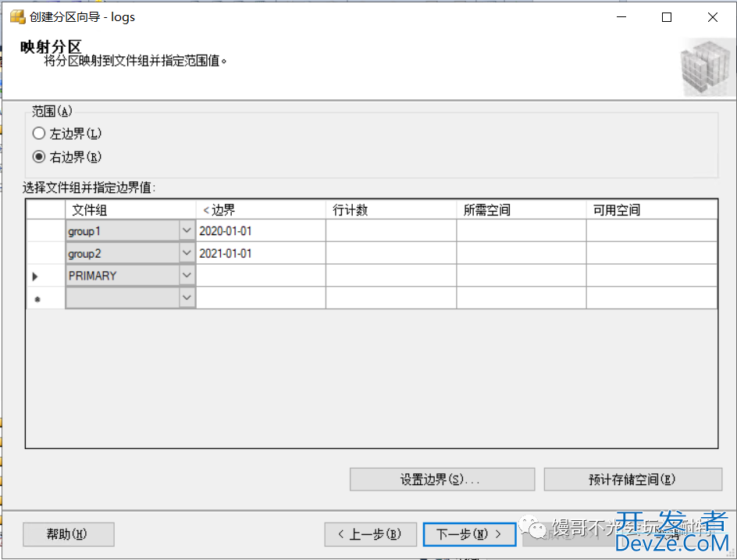Click the empty boundary cell in PRIMARY row

tap(261, 275)
